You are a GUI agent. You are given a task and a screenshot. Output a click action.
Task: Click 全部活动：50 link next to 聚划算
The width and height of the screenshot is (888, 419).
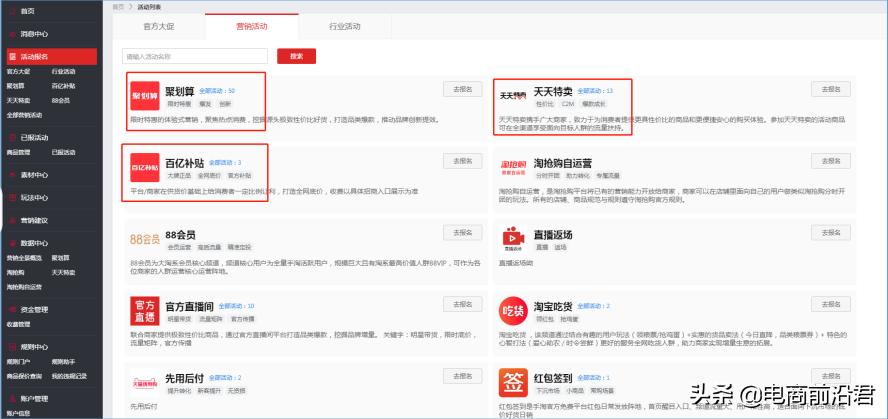[x=217, y=91]
